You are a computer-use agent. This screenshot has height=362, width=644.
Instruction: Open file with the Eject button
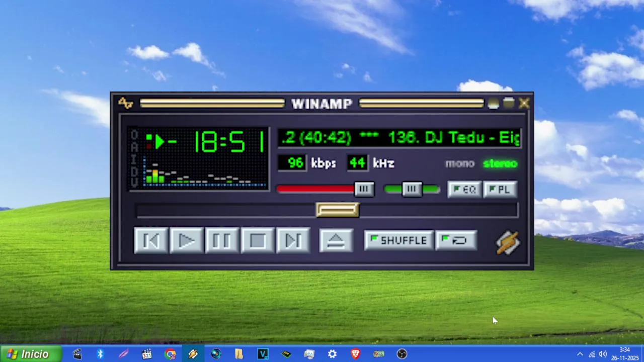[336, 240]
